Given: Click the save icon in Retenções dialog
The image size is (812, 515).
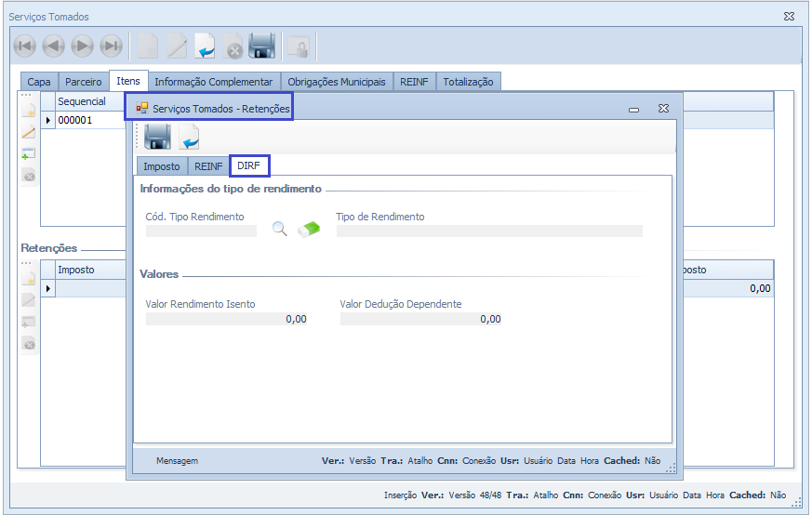Looking at the screenshot, I should (158, 137).
